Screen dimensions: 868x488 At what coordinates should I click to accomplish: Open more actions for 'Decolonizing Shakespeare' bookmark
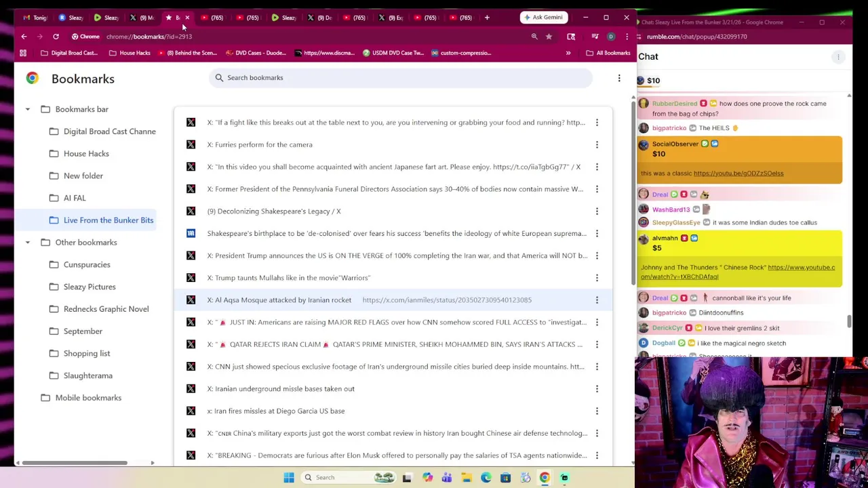pyautogui.click(x=597, y=211)
